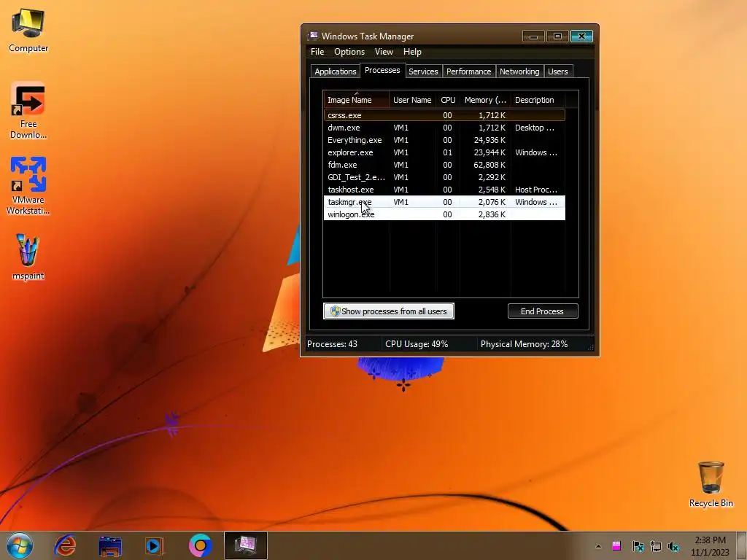
Task: Sort by the CPU column header
Action: point(448,100)
